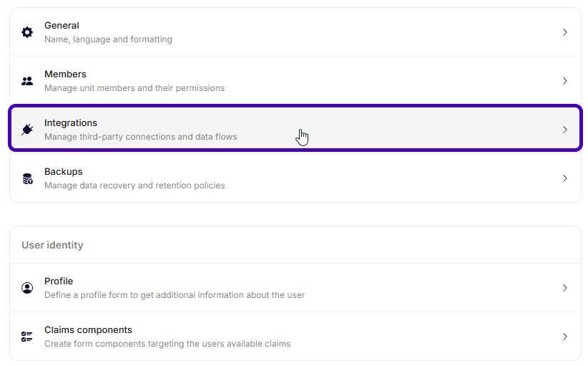Click the Backups database icon
The height and width of the screenshot is (366, 588).
(27, 178)
